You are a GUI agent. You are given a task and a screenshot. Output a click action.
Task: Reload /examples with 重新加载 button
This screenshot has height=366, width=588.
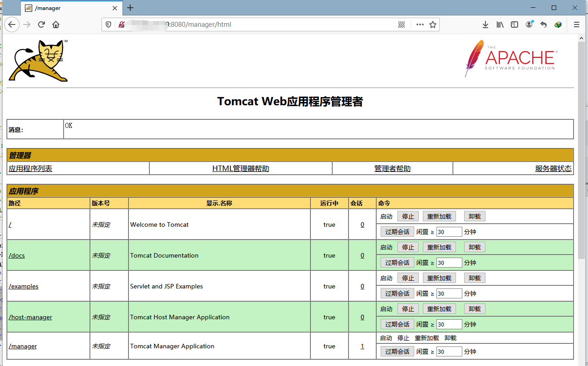point(439,278)
